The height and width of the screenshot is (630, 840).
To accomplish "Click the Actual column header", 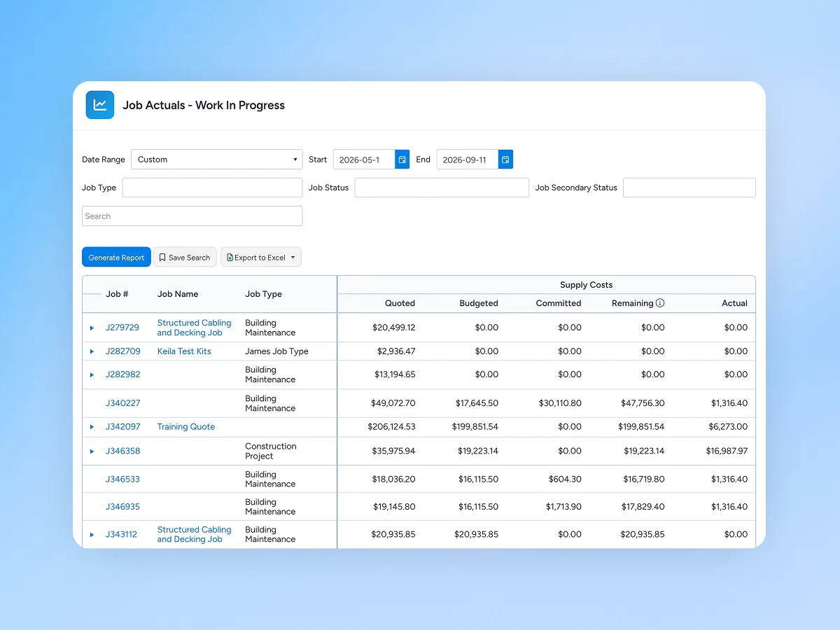I will (734, 303).
